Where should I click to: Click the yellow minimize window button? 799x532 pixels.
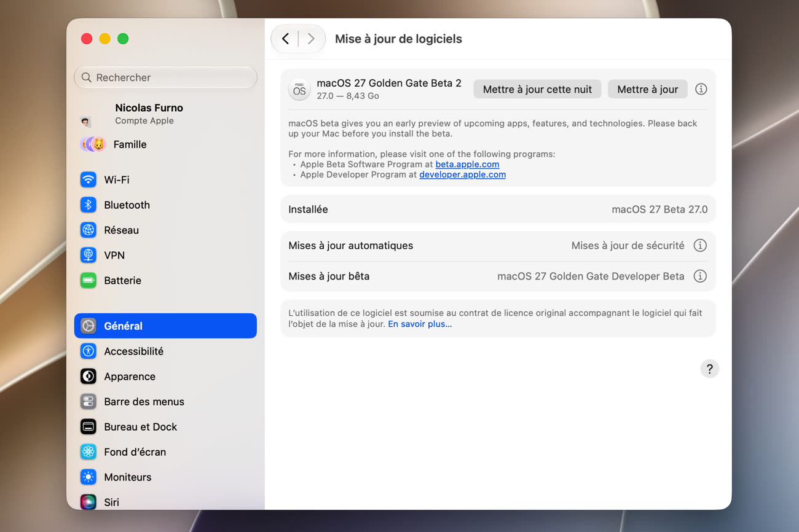pyautogui.click(x=104, y=39)
